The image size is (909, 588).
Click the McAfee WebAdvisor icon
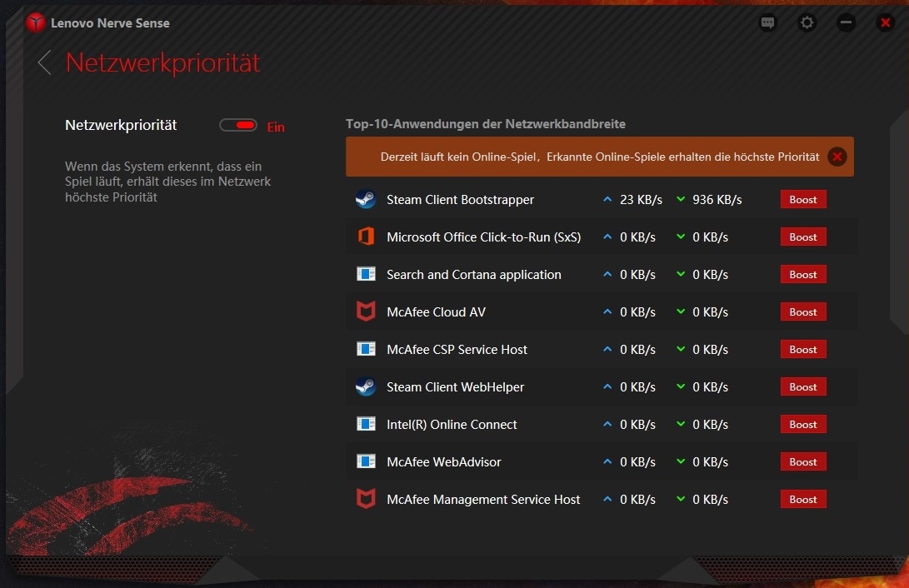pyautogui.click(x=366, y=461)
